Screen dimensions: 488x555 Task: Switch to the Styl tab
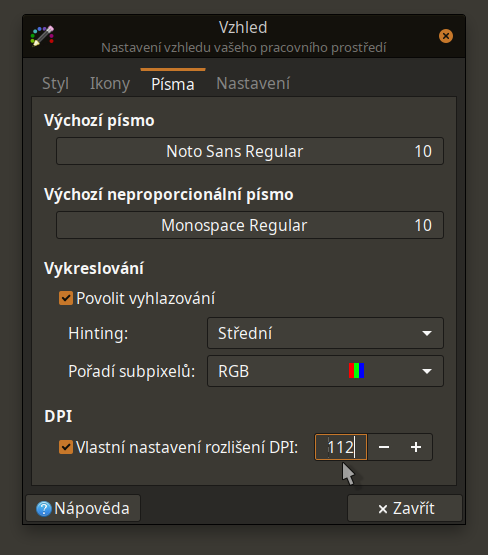click(x=55, y=84)
